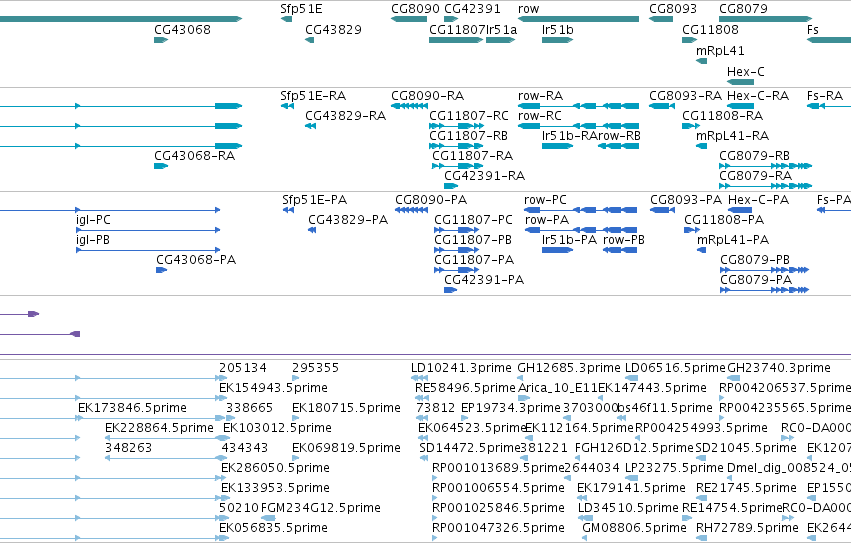Select EK154943.5prime EST
Screen dimensions: 851x543
point(273,388)
